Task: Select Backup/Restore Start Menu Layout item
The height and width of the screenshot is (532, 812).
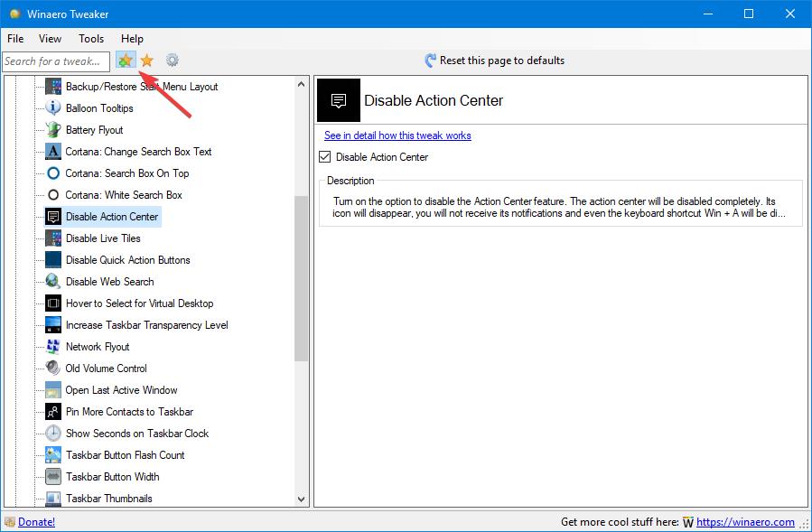Action: pyautogui.click(x=142, y=87)
